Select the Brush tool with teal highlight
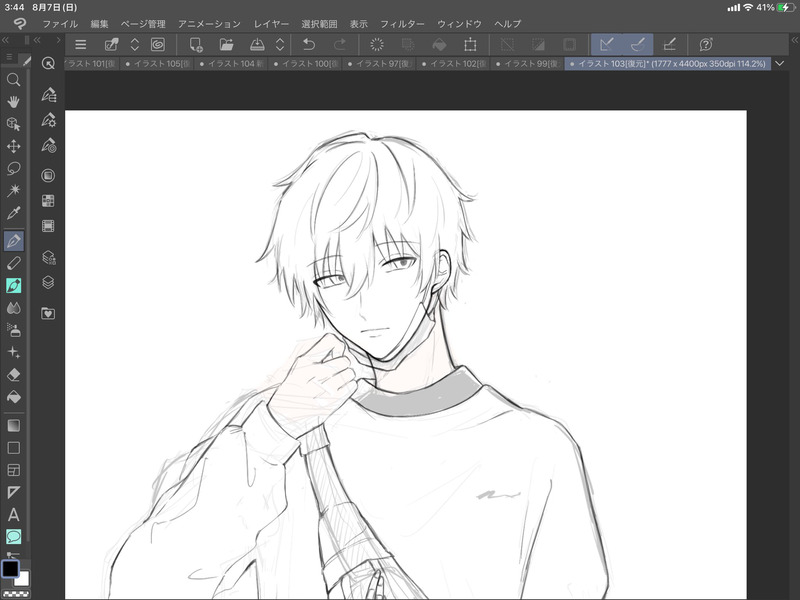The width and height of the screenshot is (800, 600). tap(14, 286)
